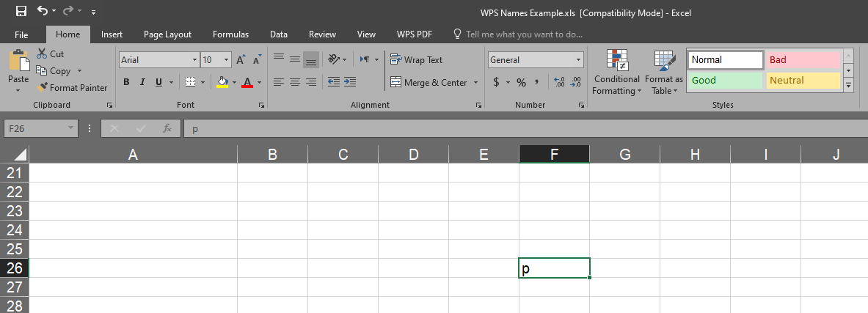The height and width of the screenshot is (313, 868).
Task: Open the Name Box dropdown arrow
Action: click(x=71, y=128)
